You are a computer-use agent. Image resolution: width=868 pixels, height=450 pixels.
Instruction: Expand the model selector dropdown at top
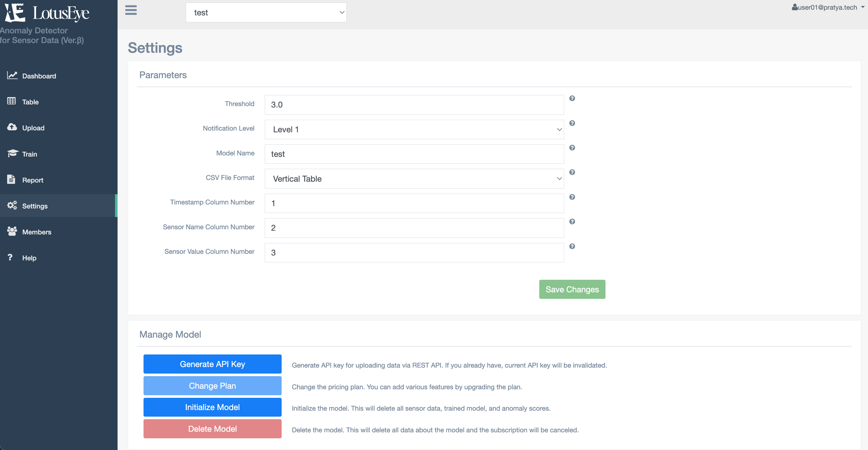click(266, 13)
